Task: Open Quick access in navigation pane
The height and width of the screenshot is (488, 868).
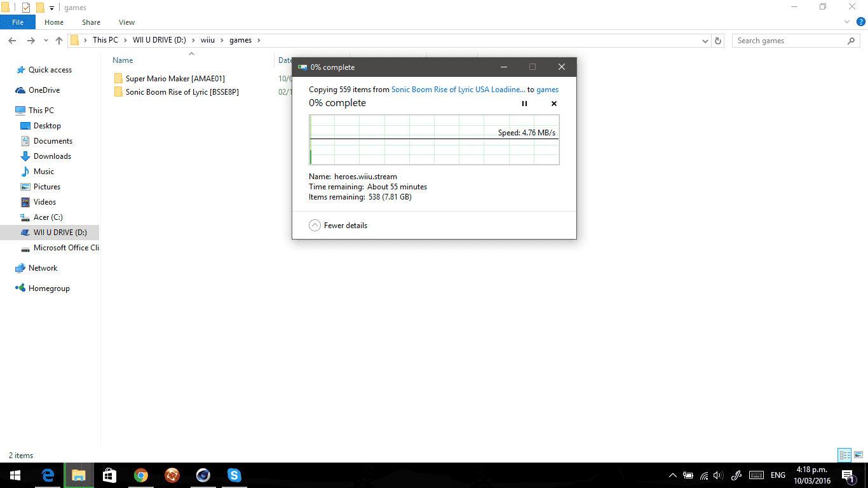Action: [44, 70]
